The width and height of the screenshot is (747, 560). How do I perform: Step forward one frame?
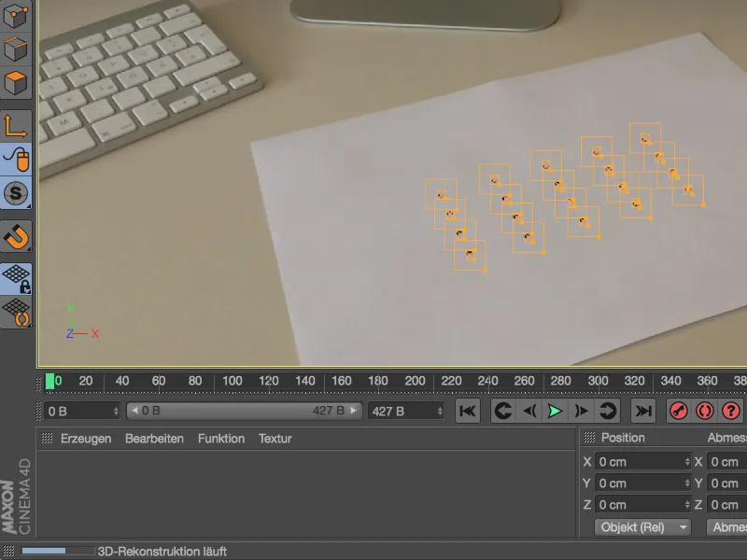click(581, 411)
